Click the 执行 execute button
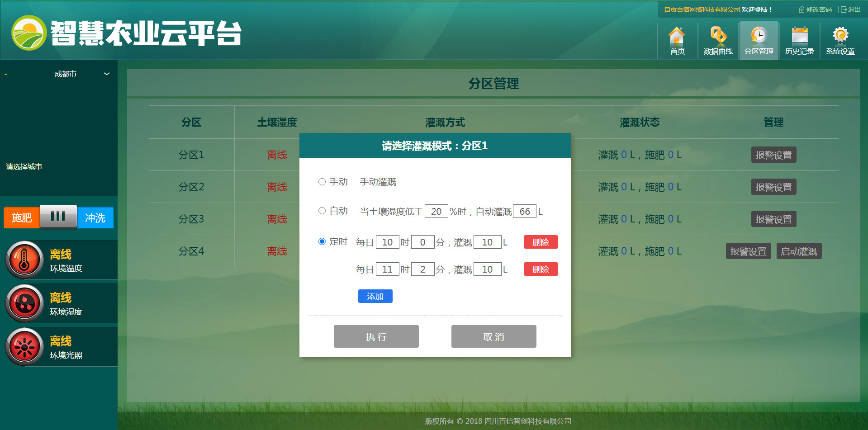This screenshot has width=868, height=430. point(376,336)
